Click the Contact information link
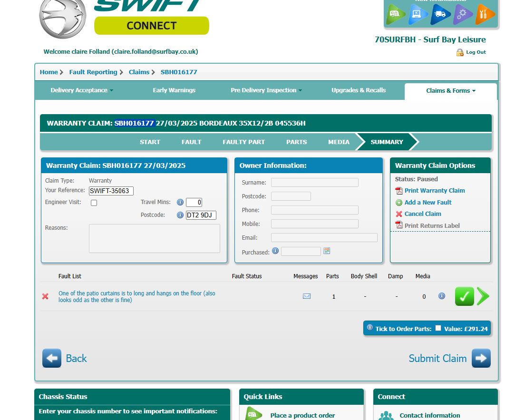This screenshot has width=525, height=420. [429, 415]
